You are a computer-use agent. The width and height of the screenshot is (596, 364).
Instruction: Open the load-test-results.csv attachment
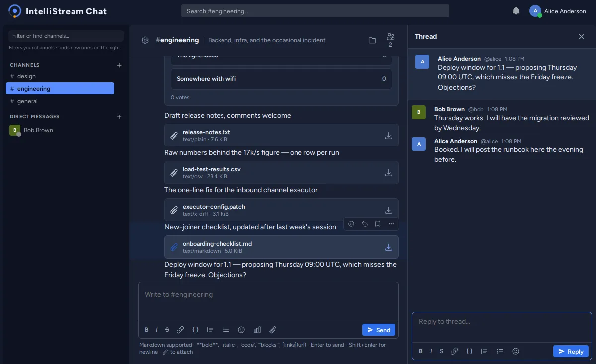point(282,172)
